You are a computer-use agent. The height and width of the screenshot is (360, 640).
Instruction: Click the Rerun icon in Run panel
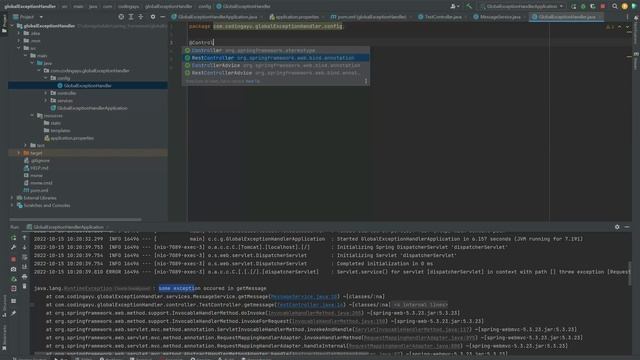point(13,238)
